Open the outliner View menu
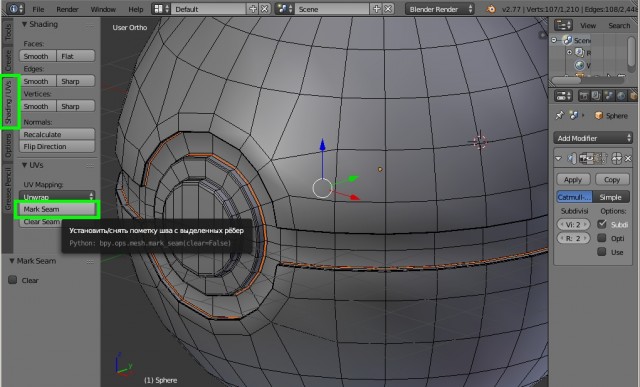Viewport: 640px width, 387px height. (x=588, y=26)
